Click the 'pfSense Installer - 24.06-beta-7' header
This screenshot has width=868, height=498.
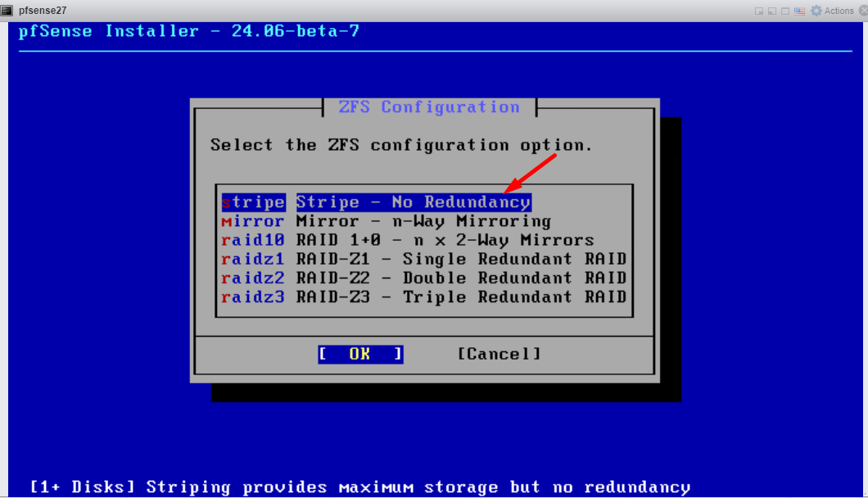pos(189,31)
